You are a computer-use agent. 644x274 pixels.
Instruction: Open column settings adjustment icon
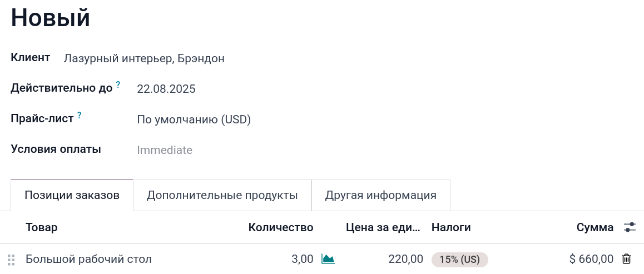tap(630, 227)
